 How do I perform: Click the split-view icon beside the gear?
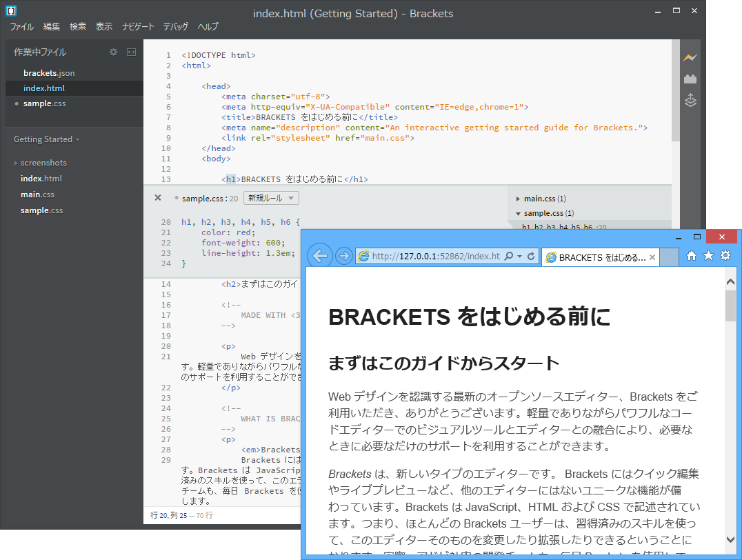131,52
